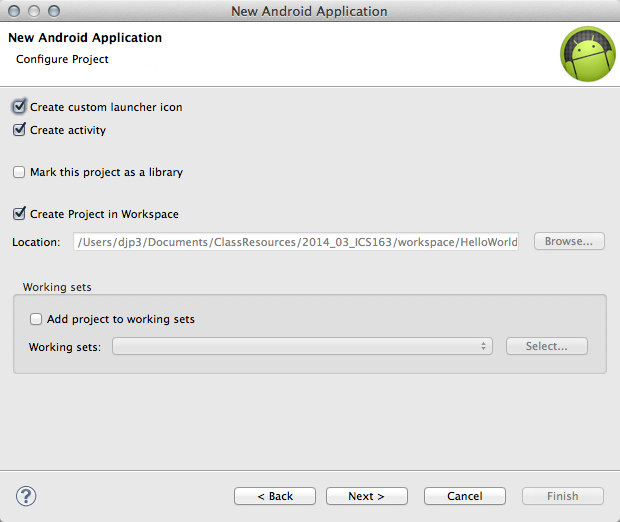
Task: Click the Configure Project subtitle text
Action: [x=62, y=59]
